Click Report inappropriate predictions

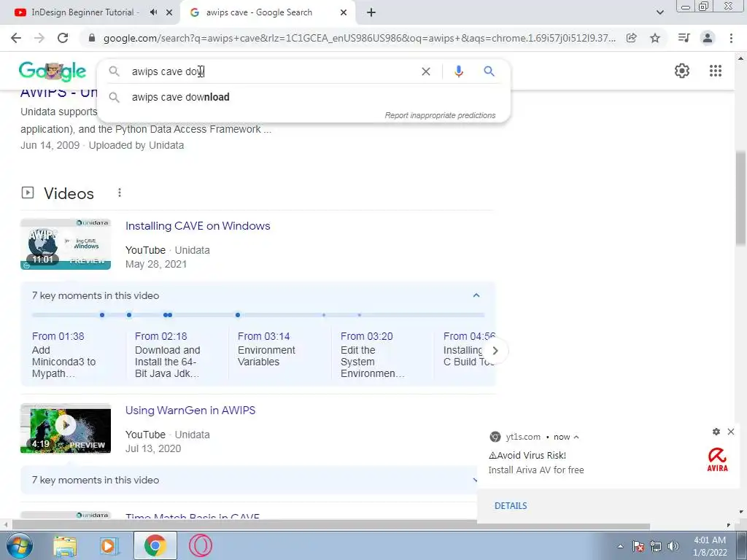tap(440, 115)
